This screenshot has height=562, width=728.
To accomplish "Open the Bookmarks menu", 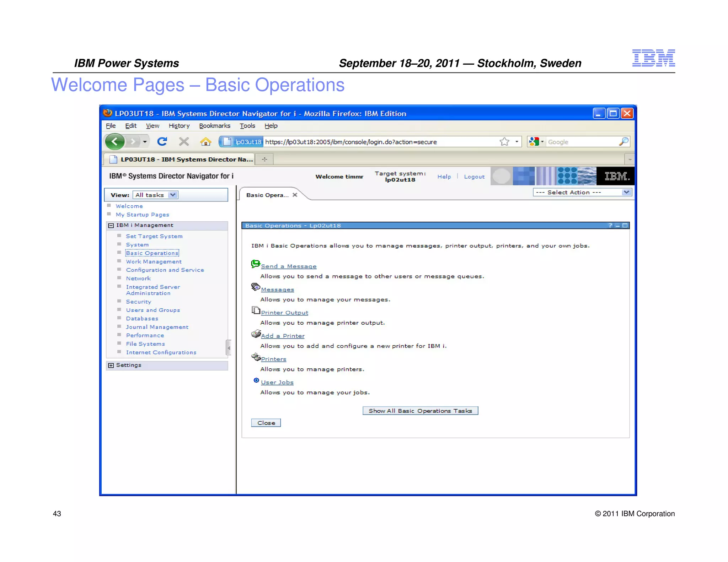I will pos(214,126).
